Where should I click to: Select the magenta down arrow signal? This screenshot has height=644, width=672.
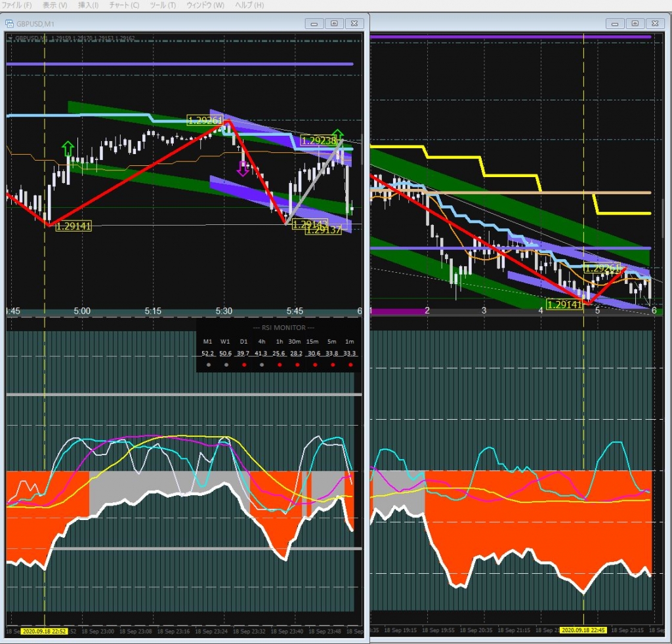pyautogui.click(x=243, y=168)
